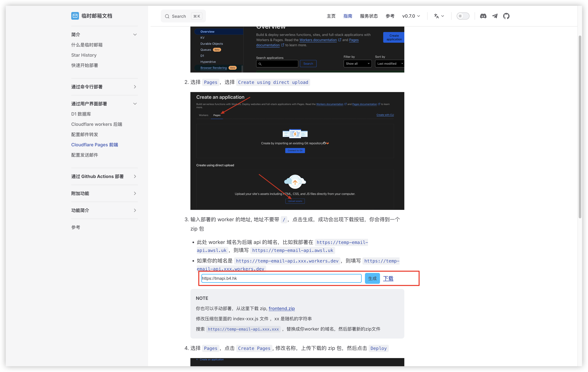Open the Discord community icon

tap(483, 16)
